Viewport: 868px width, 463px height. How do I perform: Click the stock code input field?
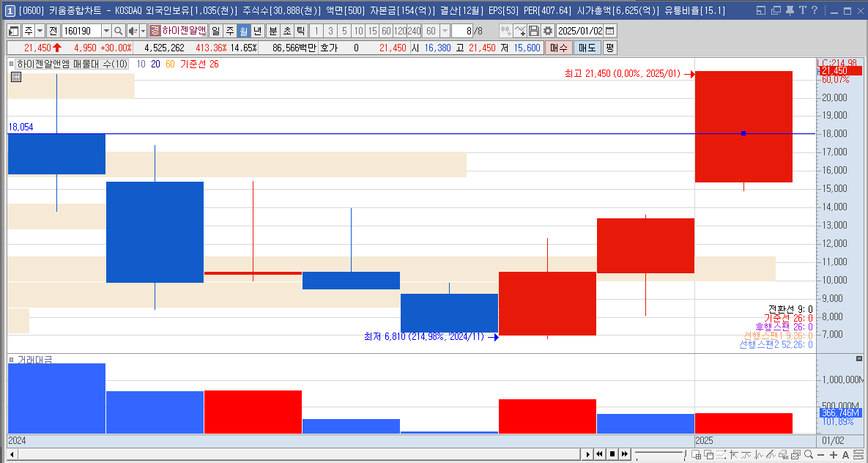pyautogui.click(x=81, y=31)
